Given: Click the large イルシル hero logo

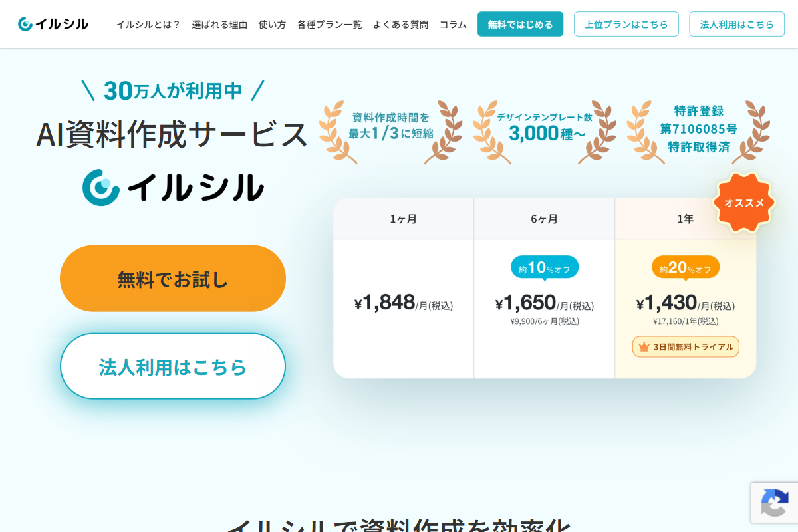Looking at the screenshot, I should [173, 187].
